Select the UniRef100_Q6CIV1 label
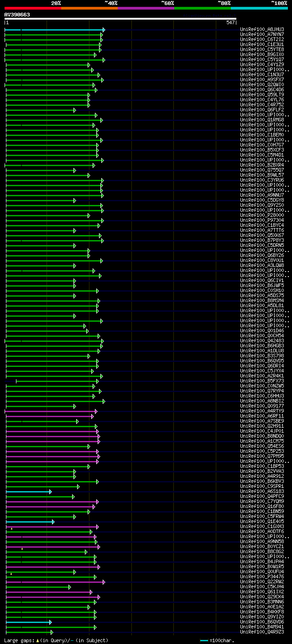Screen dimensions: 292x644 [x=262, y=280]
